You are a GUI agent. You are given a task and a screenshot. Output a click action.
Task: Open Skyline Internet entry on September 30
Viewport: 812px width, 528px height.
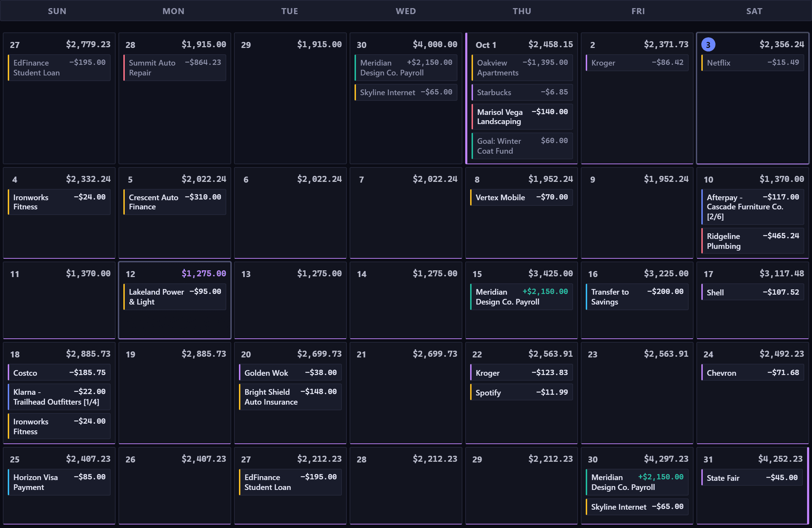tap(406, 92)
